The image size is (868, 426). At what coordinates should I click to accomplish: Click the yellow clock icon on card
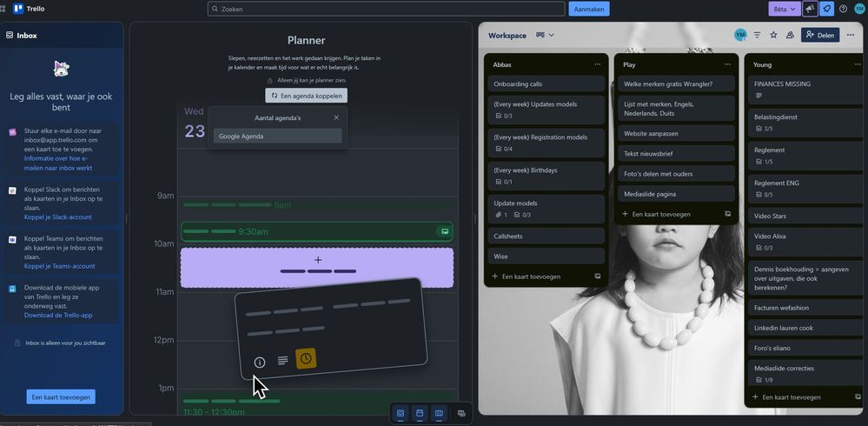[x=306, y=358]
